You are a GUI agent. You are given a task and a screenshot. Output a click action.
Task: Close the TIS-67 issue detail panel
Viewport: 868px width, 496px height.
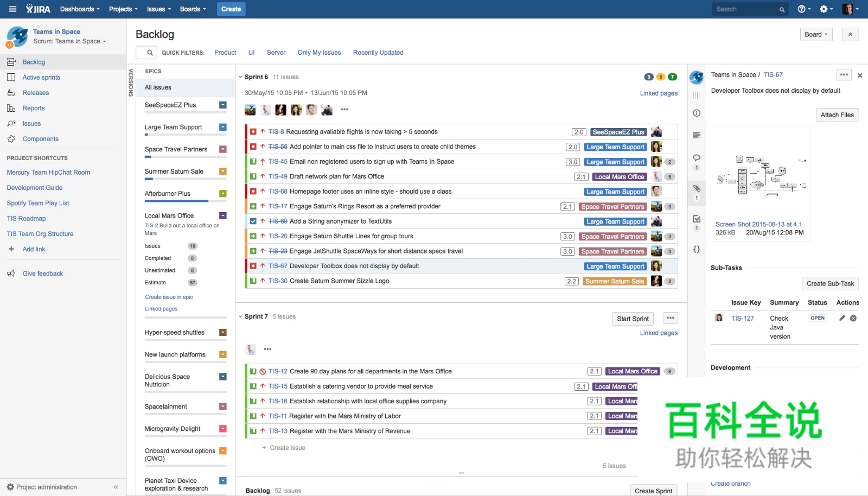860,75
